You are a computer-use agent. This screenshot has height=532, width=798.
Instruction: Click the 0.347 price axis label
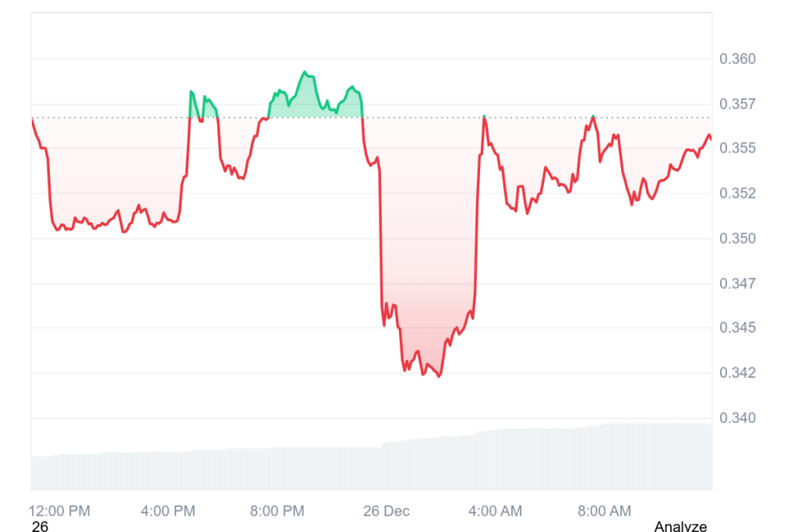(x=740, y=284)
